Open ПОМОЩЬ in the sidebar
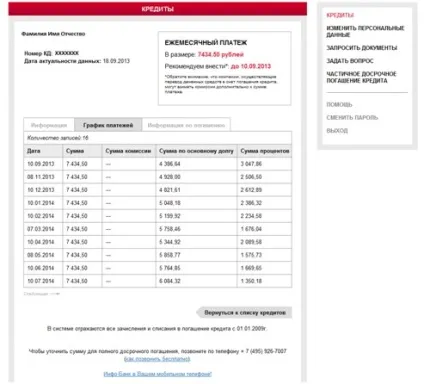Screen dimensions: 424x384 [339, 105]
